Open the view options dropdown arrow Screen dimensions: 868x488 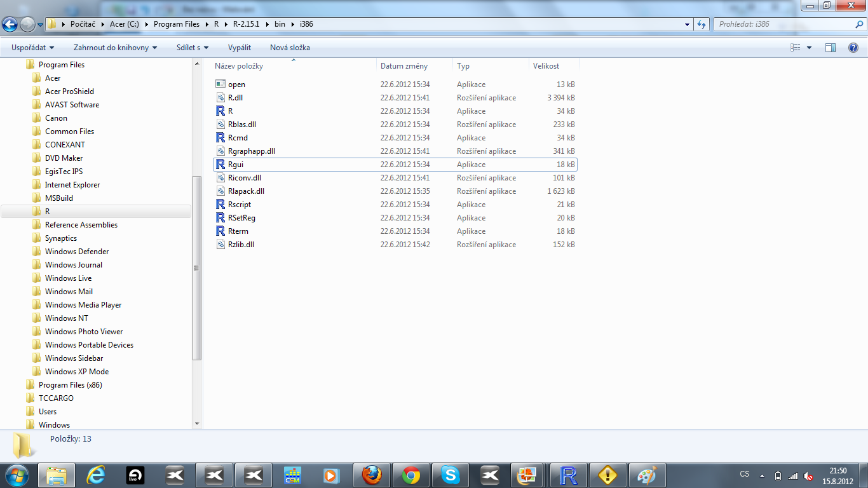(809, 48)
